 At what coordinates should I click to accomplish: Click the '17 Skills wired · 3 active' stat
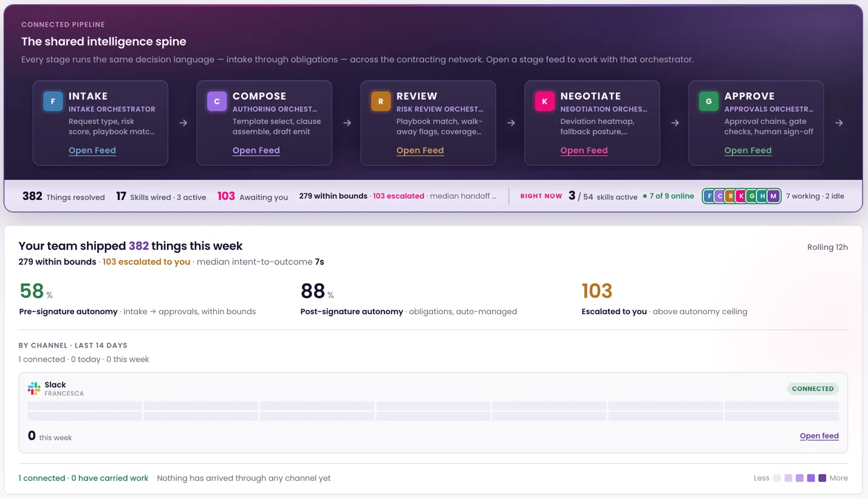161,196
